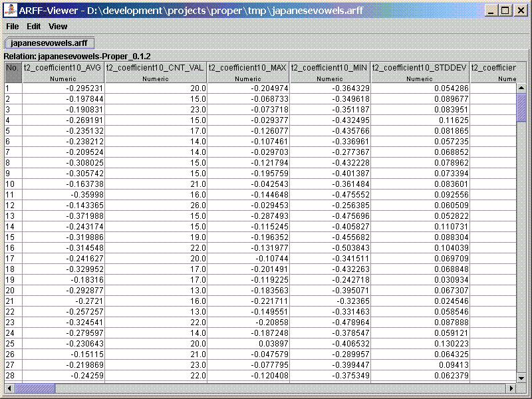Select STDDEV cell 0.09413
This screenshot has width=532, height=399.
pyautogui.click(x=420, y=364)
